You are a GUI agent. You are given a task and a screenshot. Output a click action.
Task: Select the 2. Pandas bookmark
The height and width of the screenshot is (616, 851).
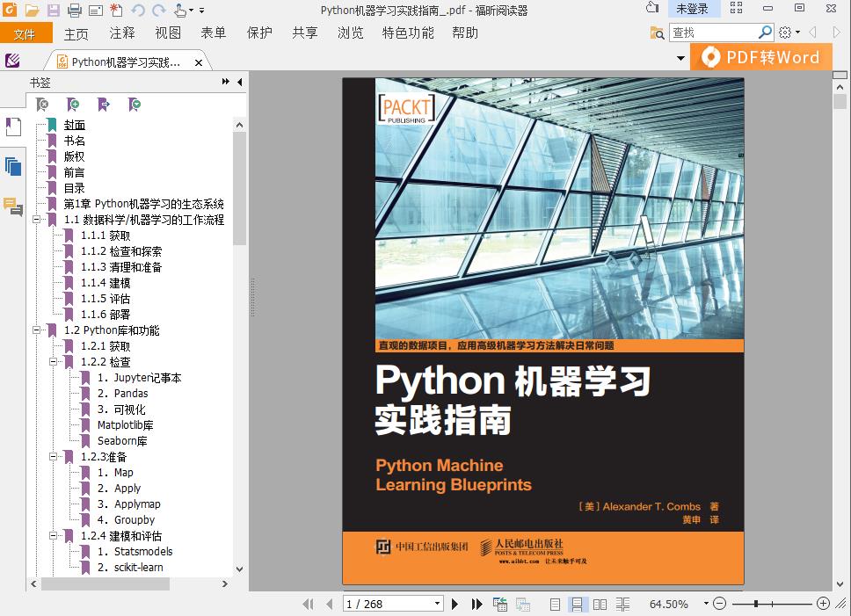123,393
